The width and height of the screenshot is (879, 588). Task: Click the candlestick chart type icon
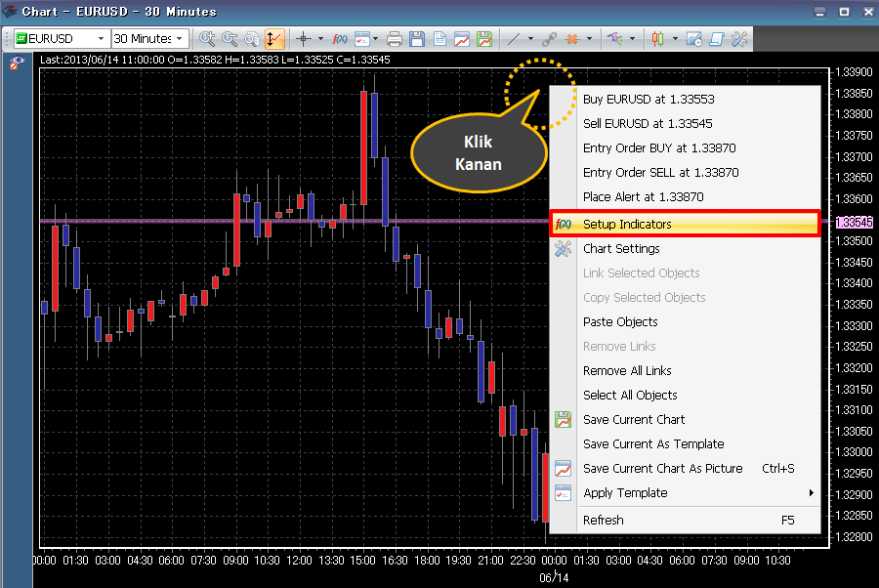click(657, 39)
